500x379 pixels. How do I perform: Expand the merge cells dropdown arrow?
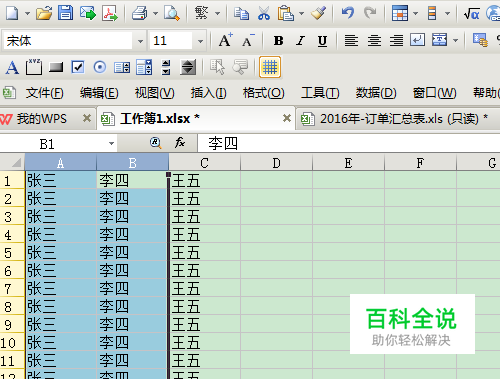(455, 41)
